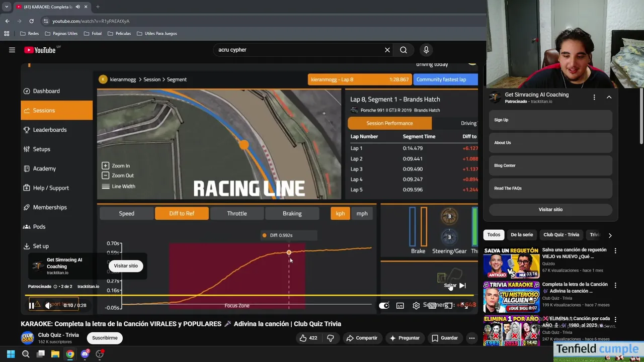Open the player settings gear
Screen dimensions: 644x362
click(416, 305)
